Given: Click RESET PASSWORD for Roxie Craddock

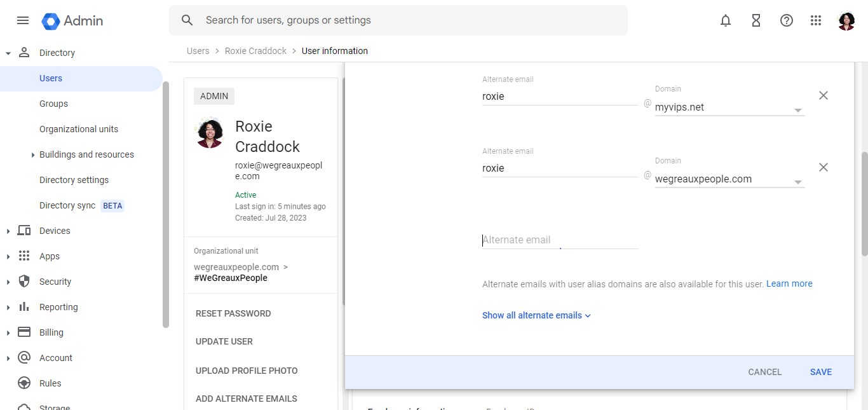Looking at the screenshot, I should click(233, 313).
